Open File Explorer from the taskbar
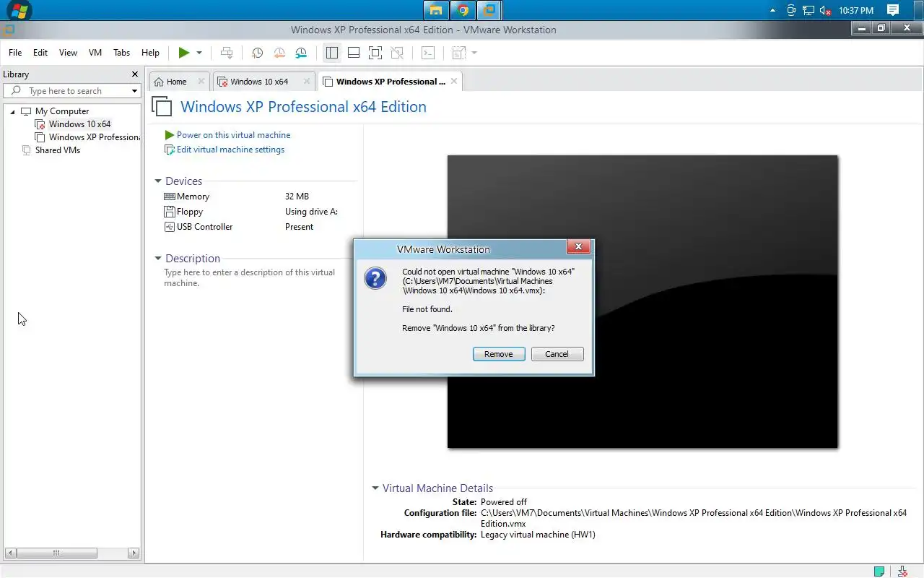 (x=436, y=10)
